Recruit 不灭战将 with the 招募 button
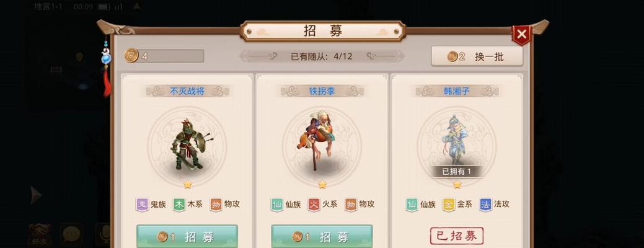Screen dimensions: 644x248 (x=187, y=236)
